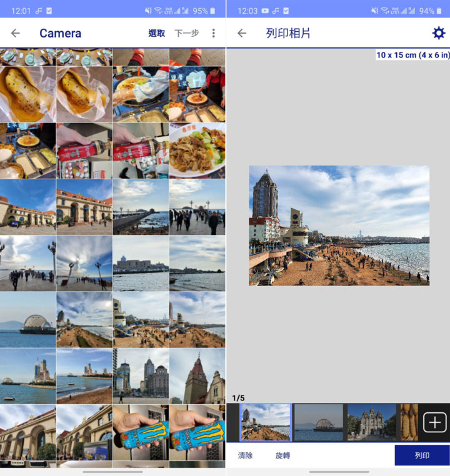Pick the cathedral thumbnail in print strip

point(372,422)
